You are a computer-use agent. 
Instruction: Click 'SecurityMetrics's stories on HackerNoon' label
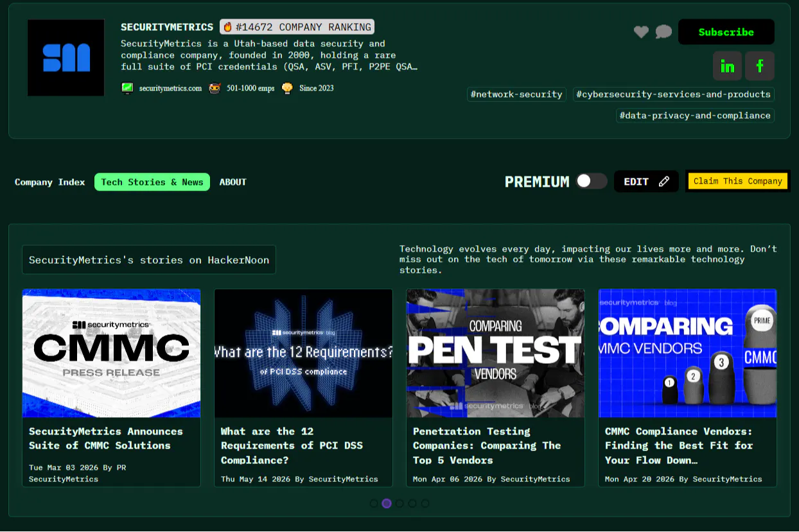click(x=149, y=260)
